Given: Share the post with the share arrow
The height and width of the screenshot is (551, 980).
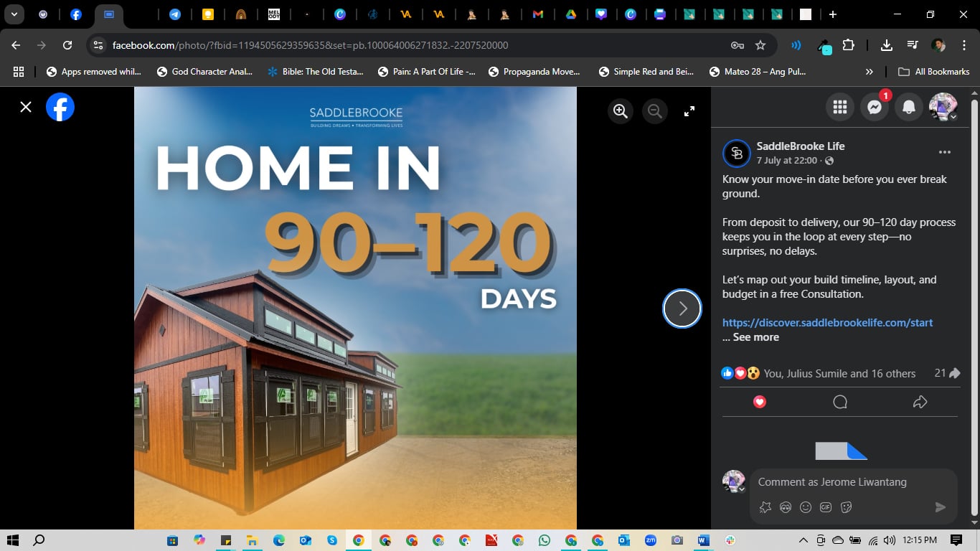Looking at the screenshot, I should (x=920, y=402).
